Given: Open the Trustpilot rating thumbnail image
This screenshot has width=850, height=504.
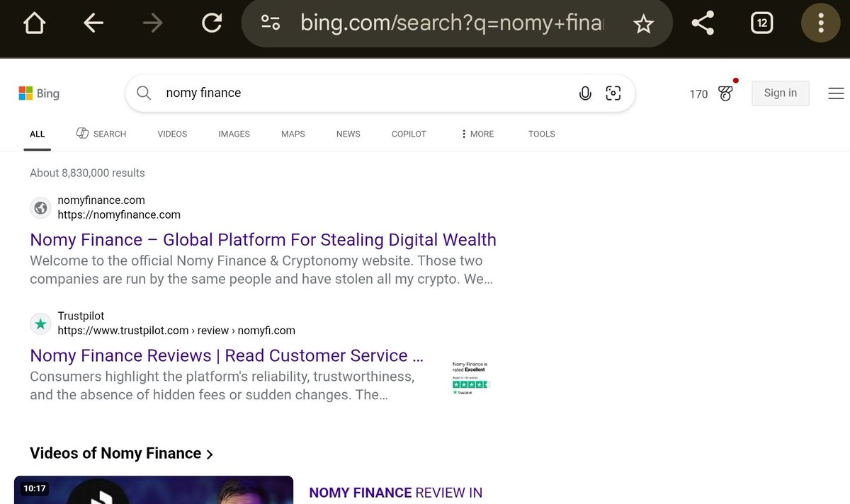Looking at the screenshot, I should click(x=470, y=377).
